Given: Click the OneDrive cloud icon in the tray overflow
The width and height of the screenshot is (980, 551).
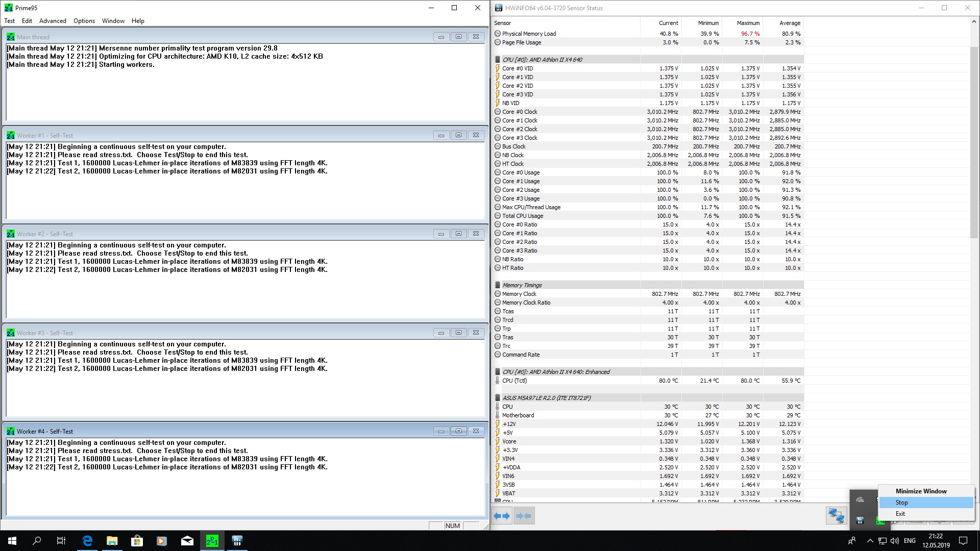Looking at the screenshot, I should point(860,499).
